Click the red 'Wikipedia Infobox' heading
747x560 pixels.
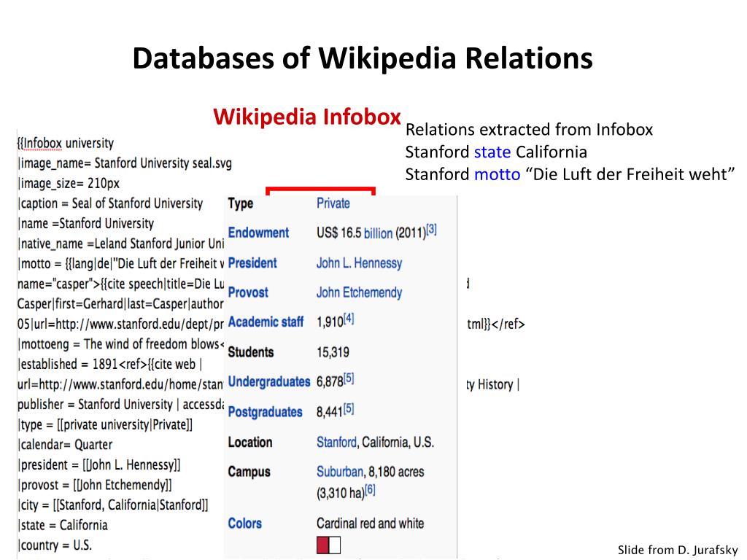point(307,117)
